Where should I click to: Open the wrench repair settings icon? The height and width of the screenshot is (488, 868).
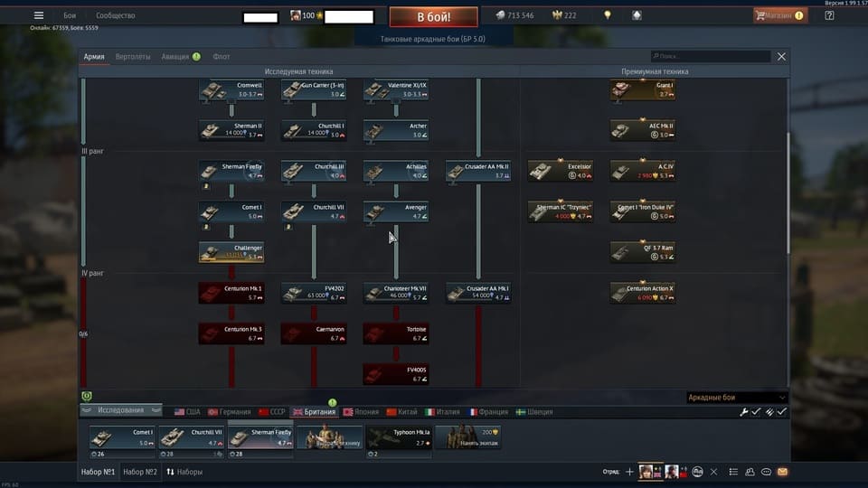744,412
